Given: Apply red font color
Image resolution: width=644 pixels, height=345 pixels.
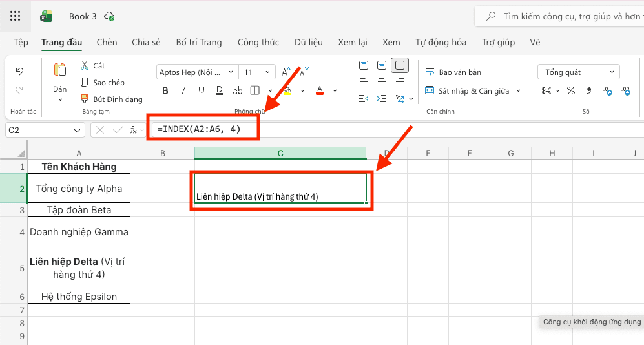Looking at the screenshot, I should click(320, 90).
